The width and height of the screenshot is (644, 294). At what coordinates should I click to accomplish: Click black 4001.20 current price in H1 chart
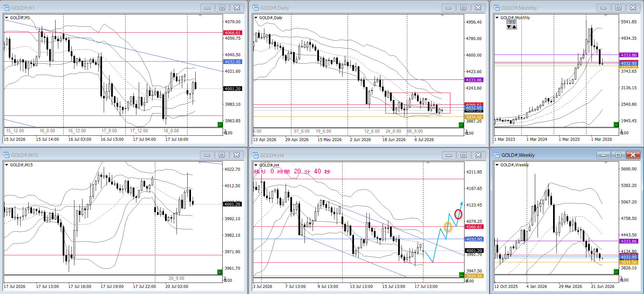pos(233,89)
